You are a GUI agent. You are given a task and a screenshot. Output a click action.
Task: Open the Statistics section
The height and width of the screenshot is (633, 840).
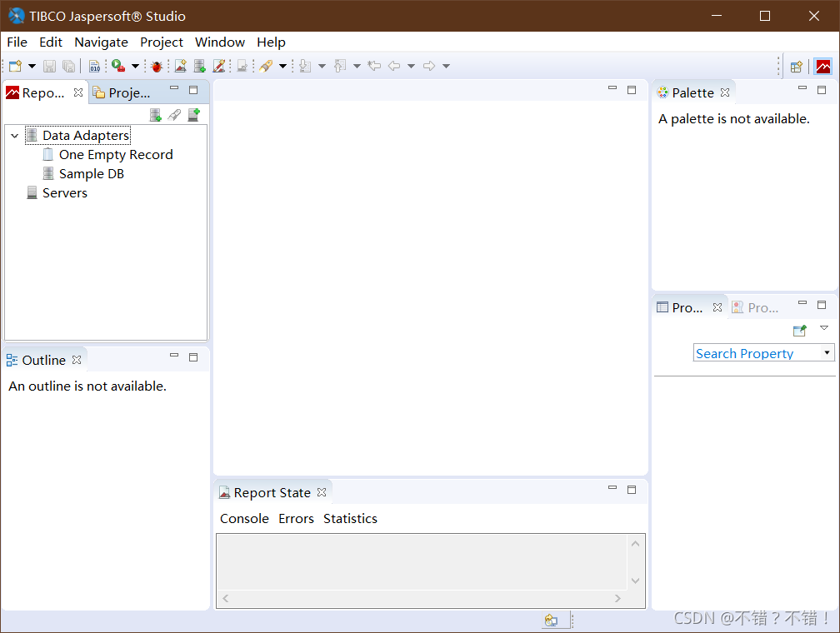pos(350,518)
